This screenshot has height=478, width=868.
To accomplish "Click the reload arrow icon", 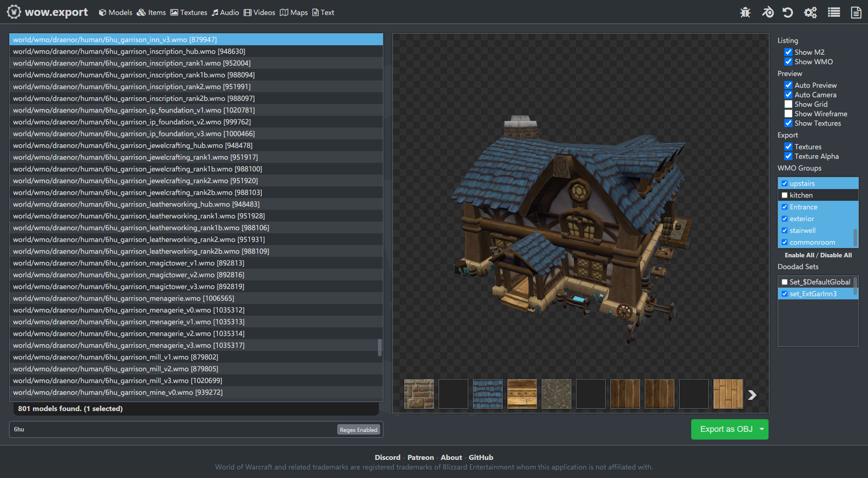I will [x=788, y=12].
